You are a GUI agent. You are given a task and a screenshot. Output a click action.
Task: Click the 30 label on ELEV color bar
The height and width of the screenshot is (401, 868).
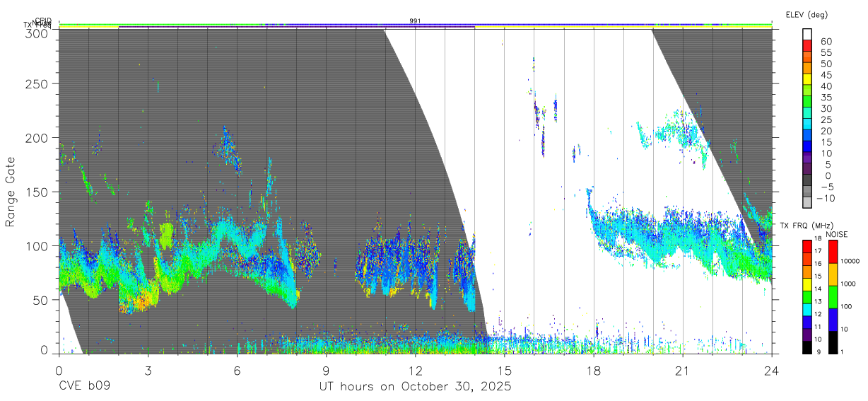point(826,108)
